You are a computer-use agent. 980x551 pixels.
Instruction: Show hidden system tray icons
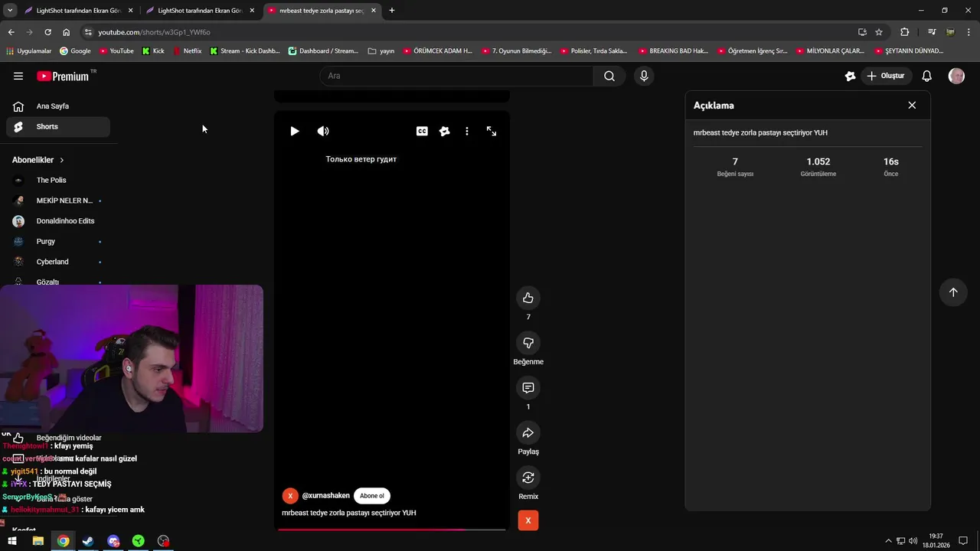tap(888, 541)
